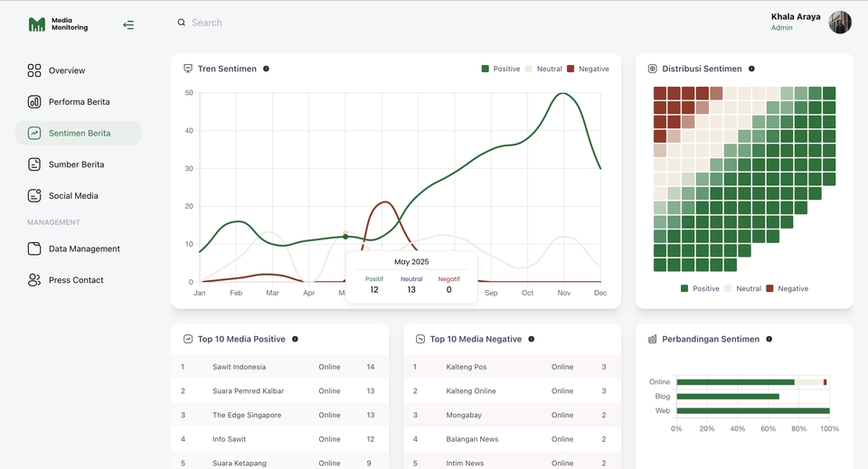Toggle Negative series in Tren Sentimen legend
Image resolution: width=868 pixels, height=469 pixels.
[588, 69]
